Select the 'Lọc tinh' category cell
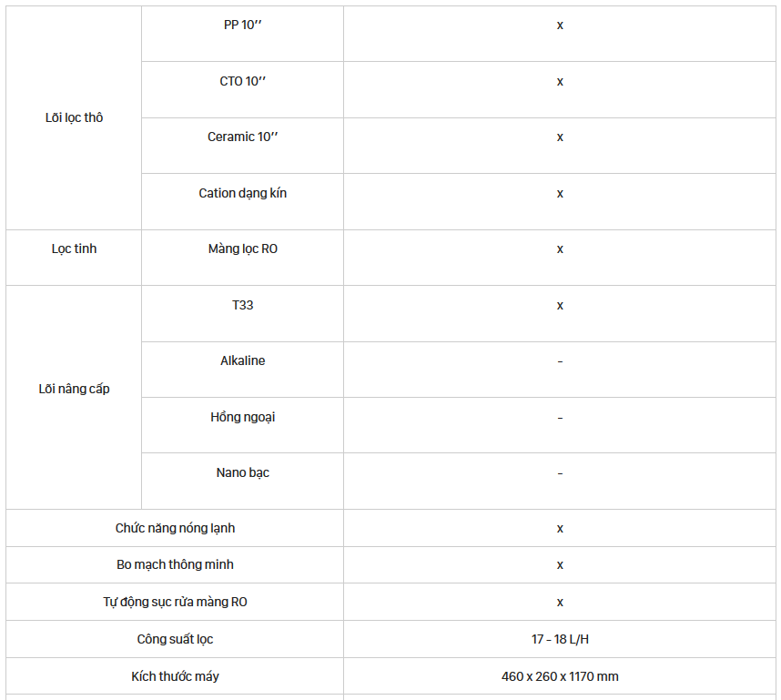The image size is (781, 700). 74,258
